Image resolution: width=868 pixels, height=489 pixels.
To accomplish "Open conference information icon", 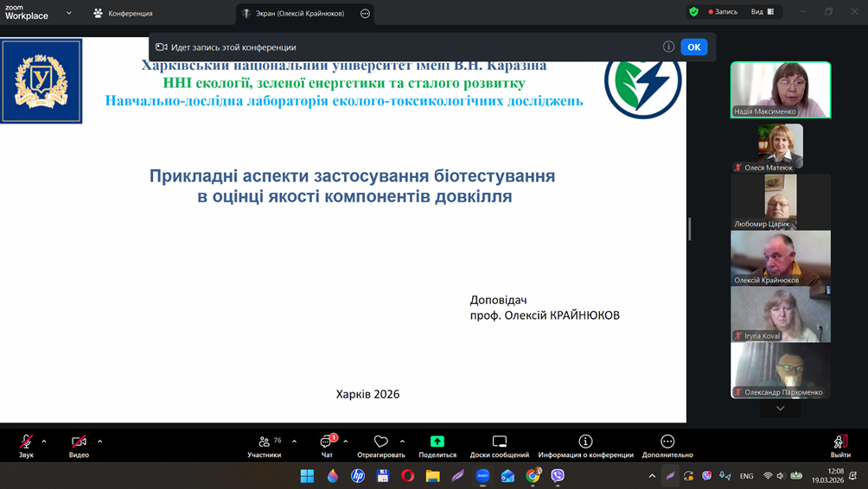I will pos(585,441).
